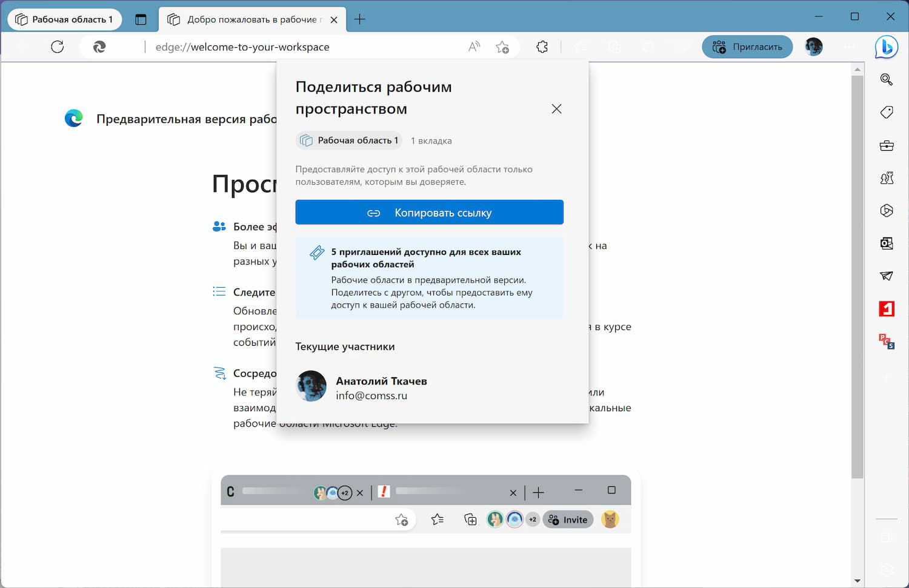The height and width of the screenshot is (588, 909).
Task: Click the "Пригласить" button in the toolbar
Action: coord(747,47)
